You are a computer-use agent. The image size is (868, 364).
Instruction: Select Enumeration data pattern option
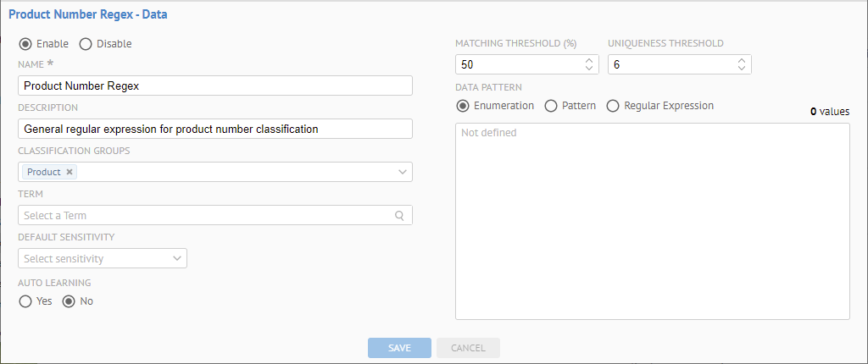click(463, 106)
